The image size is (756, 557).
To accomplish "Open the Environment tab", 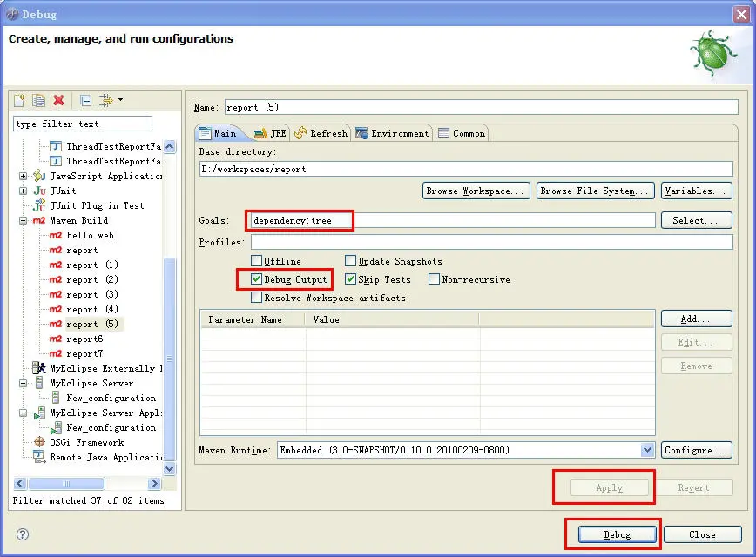I will click(x=392, y=133).
